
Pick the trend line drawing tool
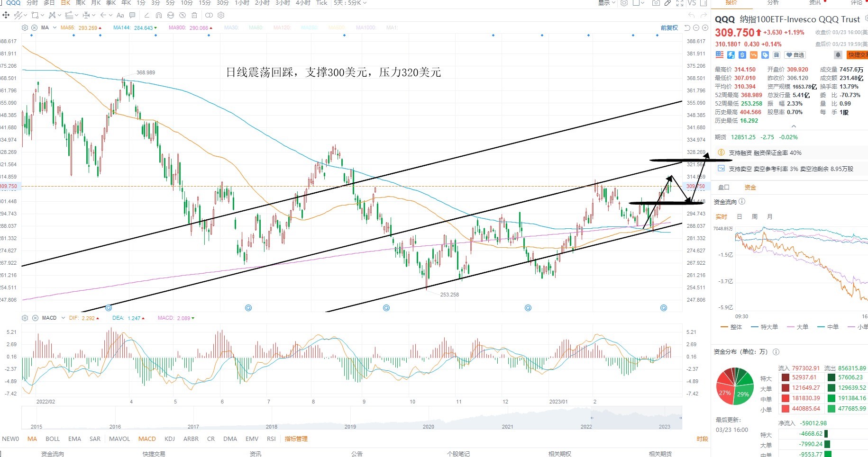pyautogui.click(x=18, y=15)
